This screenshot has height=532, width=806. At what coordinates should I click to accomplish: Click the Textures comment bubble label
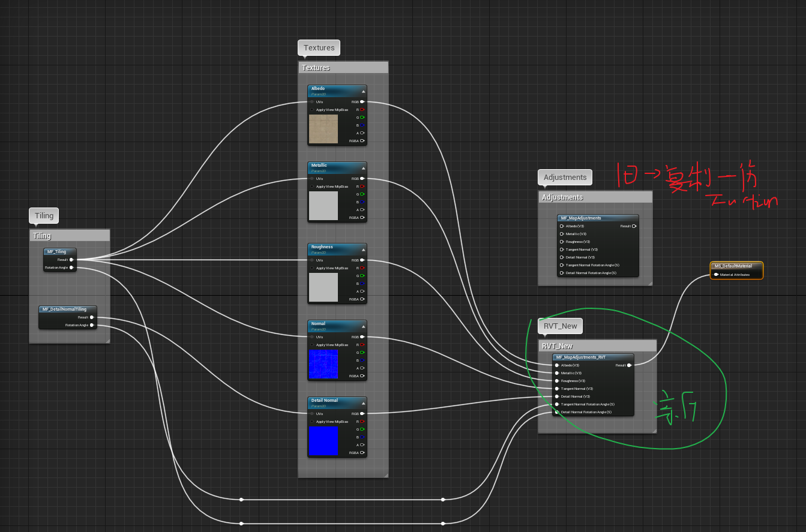(319, 47)
